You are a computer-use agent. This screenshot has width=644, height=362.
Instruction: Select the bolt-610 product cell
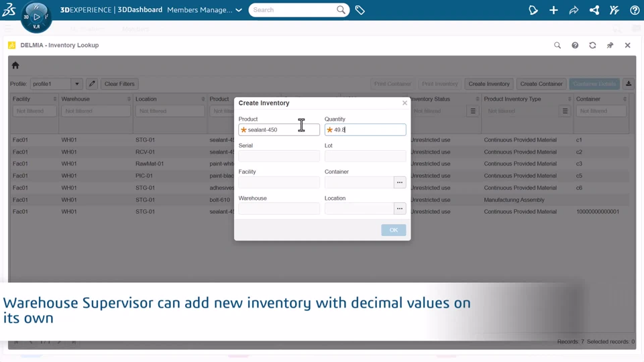(x=220, y=200)
